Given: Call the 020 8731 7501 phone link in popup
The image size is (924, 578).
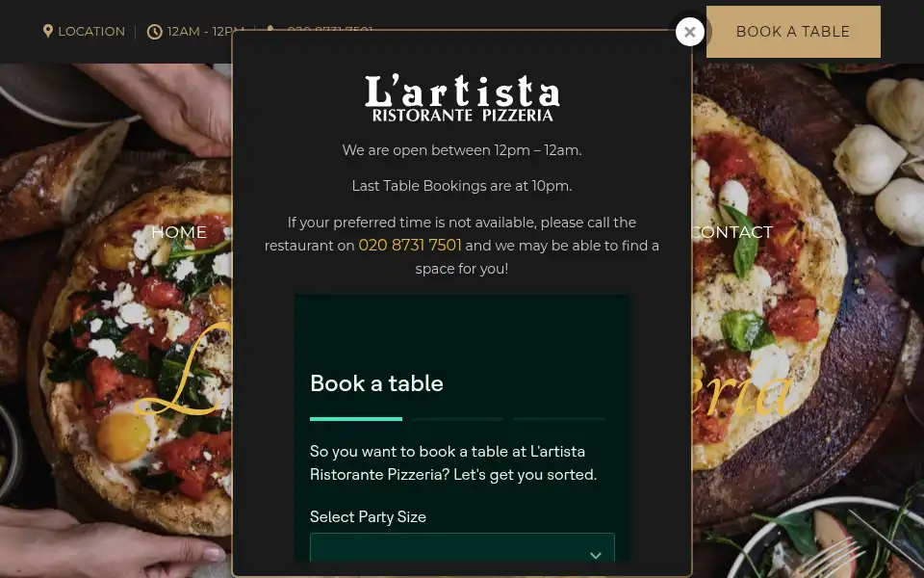Looking at the screenshot, I should (x=410, y=246).
